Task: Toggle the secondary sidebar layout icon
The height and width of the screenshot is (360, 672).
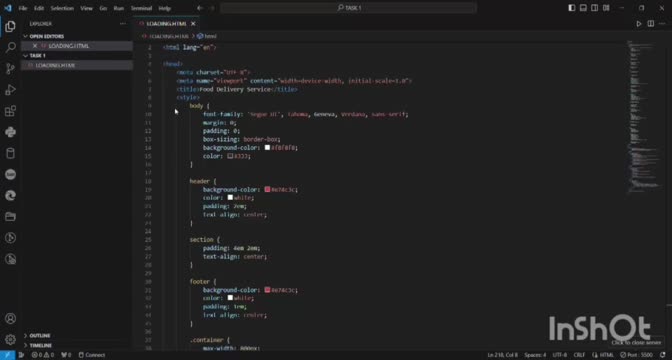Action: [594, 8]
